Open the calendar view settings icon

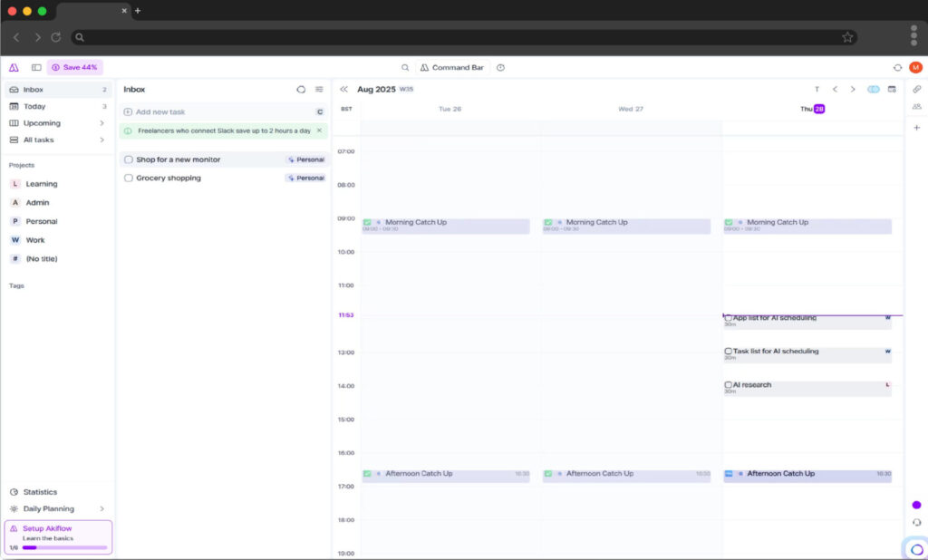[892, 90]
